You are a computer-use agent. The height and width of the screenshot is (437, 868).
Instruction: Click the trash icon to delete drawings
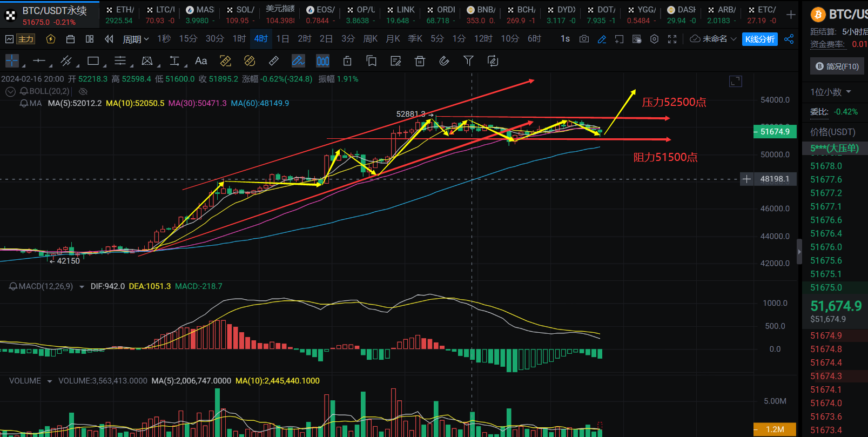[420, 61]
